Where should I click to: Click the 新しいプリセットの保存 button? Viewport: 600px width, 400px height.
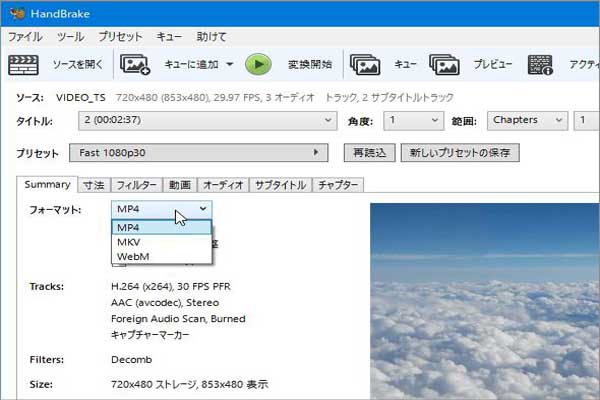(x=459, y=153)
